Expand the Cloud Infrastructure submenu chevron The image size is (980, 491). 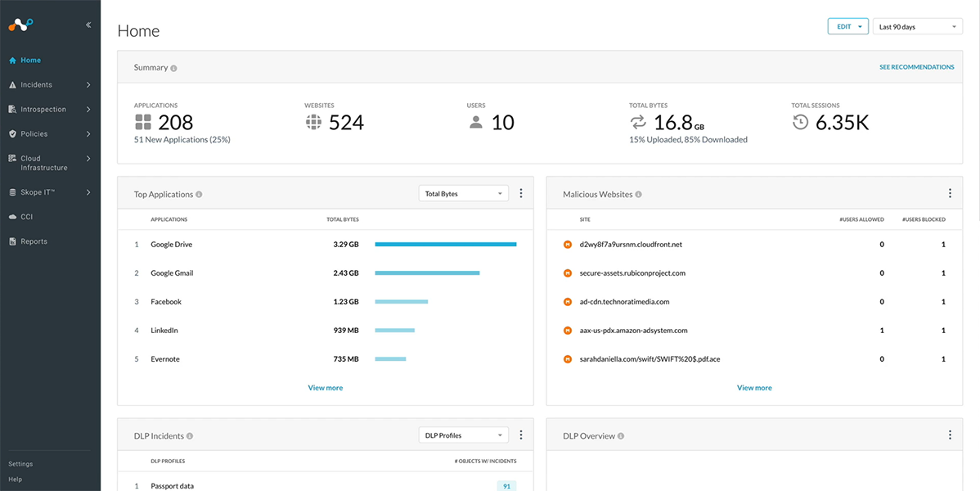[x=88, y=159]
